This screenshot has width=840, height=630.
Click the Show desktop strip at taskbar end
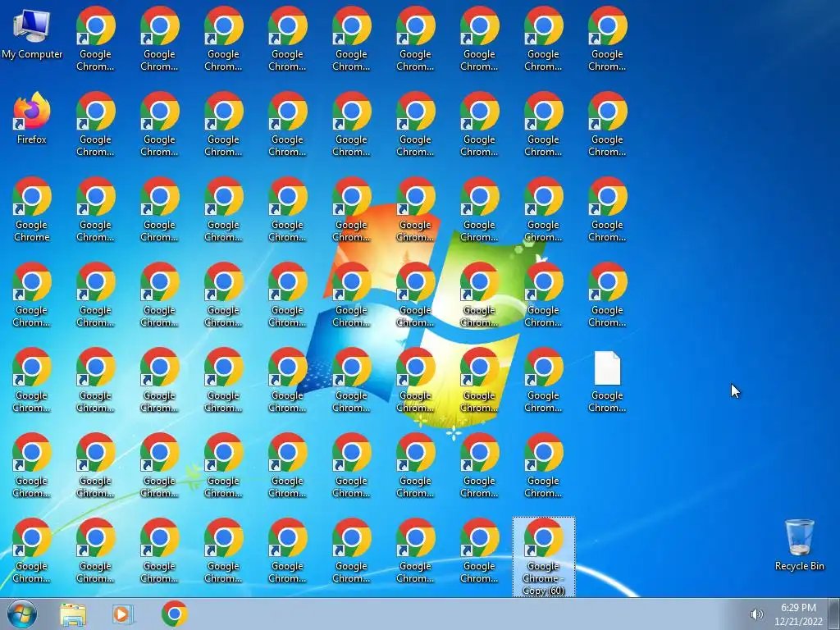834,614
